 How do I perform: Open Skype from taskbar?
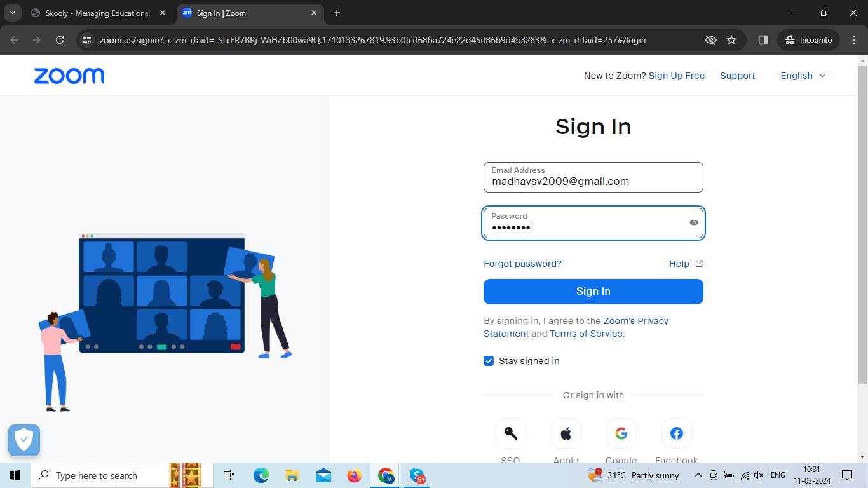pyautogui.click(x=417, y=475)
